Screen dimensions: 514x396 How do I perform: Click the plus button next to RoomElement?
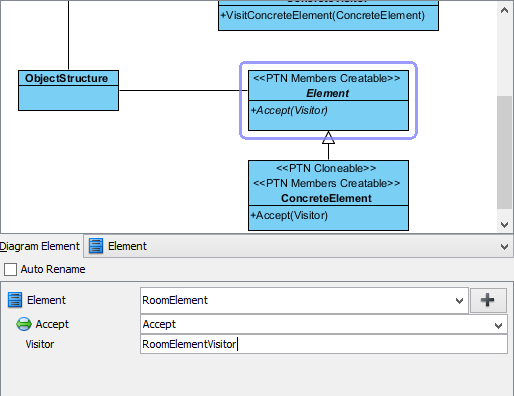tap(488, 300)
